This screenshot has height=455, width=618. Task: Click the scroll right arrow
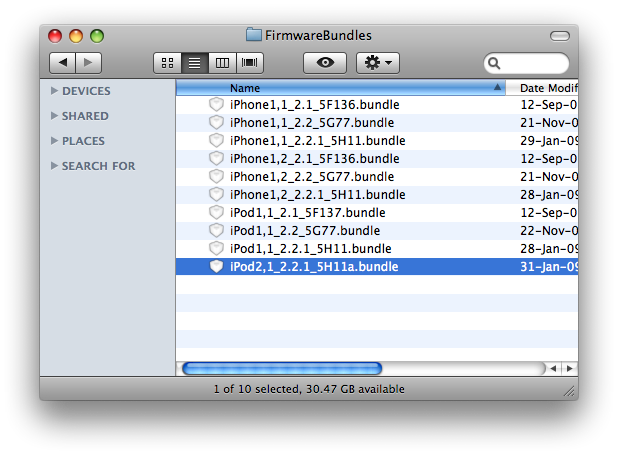pyautogui.click(x=570, y=369)
